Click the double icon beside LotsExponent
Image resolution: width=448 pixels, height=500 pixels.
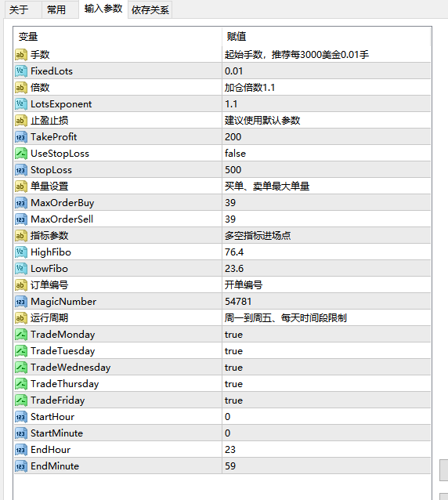coord(20,104)
